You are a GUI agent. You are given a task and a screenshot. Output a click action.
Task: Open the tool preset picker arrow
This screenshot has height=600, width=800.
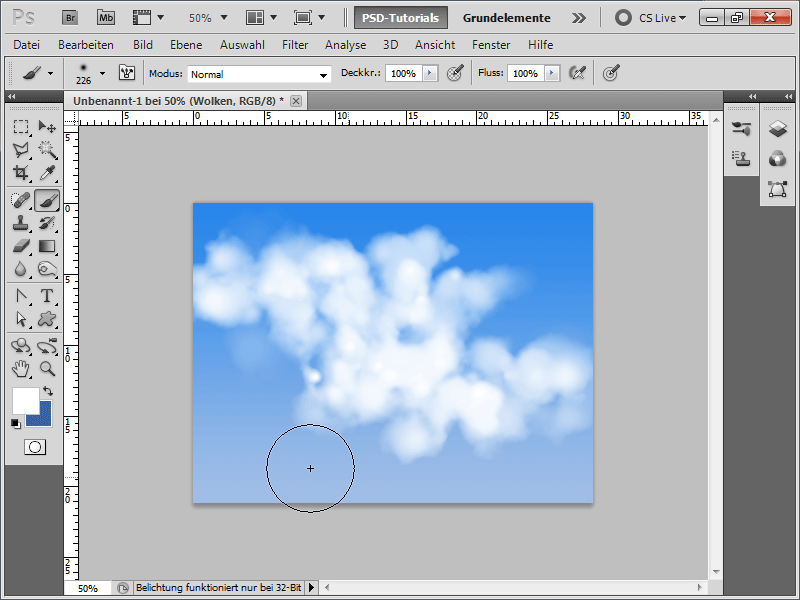(x=51, y=73)
